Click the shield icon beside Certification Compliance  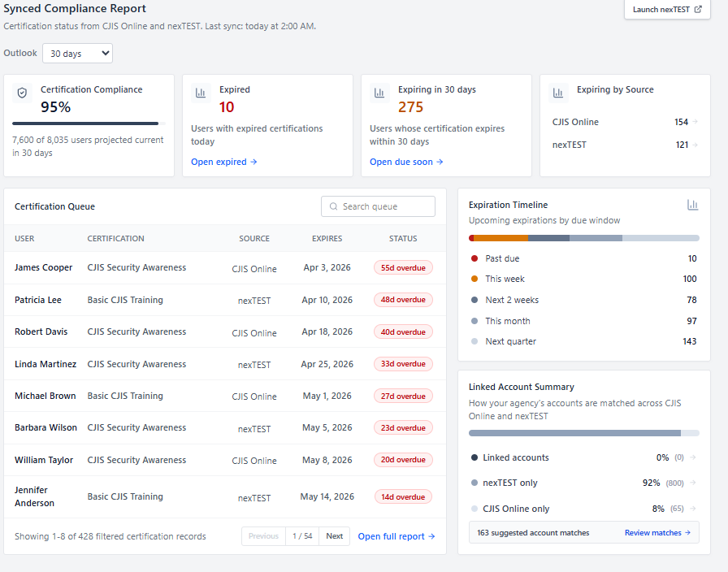click(x=22, y=93)
